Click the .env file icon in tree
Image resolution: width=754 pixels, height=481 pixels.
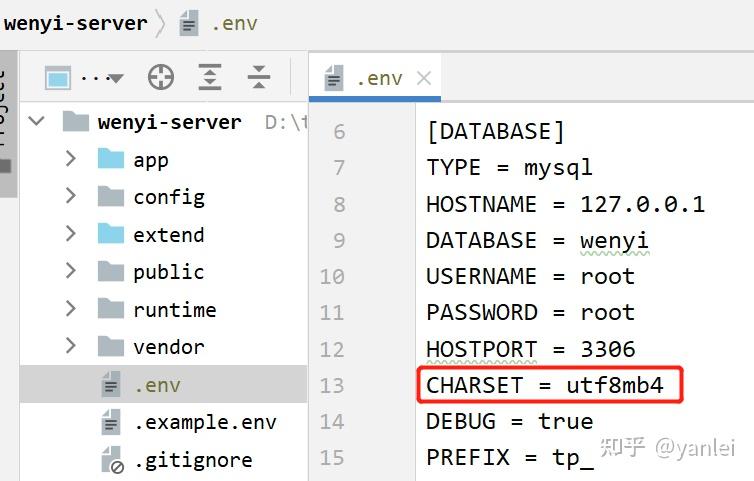coord(111,384)
